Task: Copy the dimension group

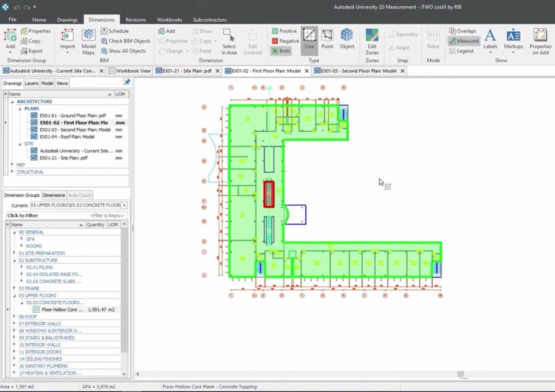Action: (30, 41)
